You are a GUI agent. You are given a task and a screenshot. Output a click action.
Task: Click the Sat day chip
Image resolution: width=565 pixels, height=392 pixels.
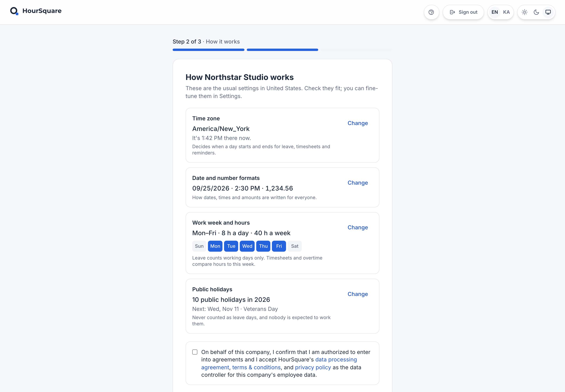point(294,246)
